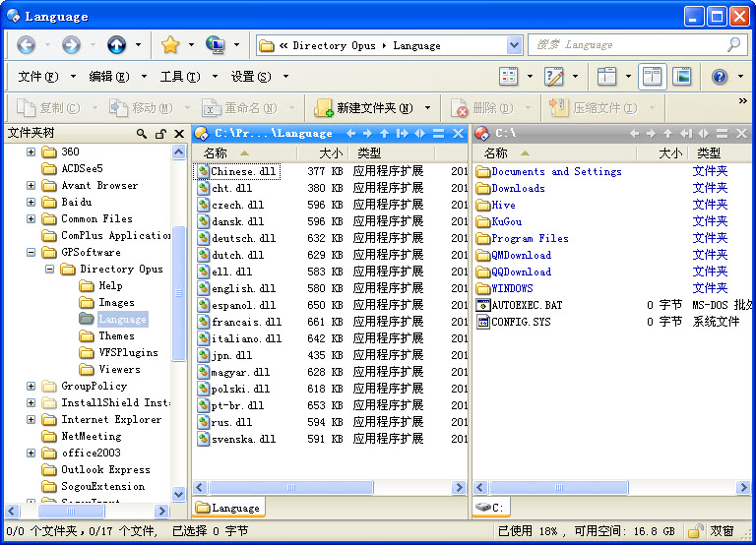Click the C:\ pane horizontal scrollbar
The width and height of the screenshot is (756, 545).
click(558, 487)
